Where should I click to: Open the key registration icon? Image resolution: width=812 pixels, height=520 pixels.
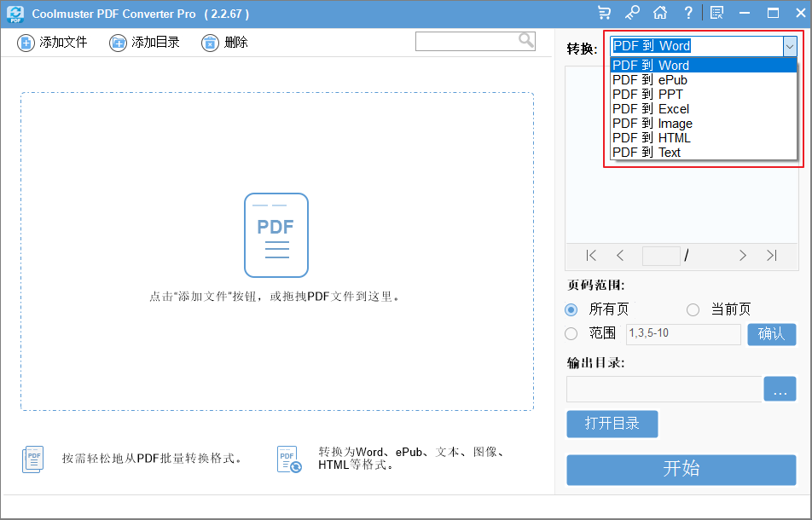coord(632,13)
